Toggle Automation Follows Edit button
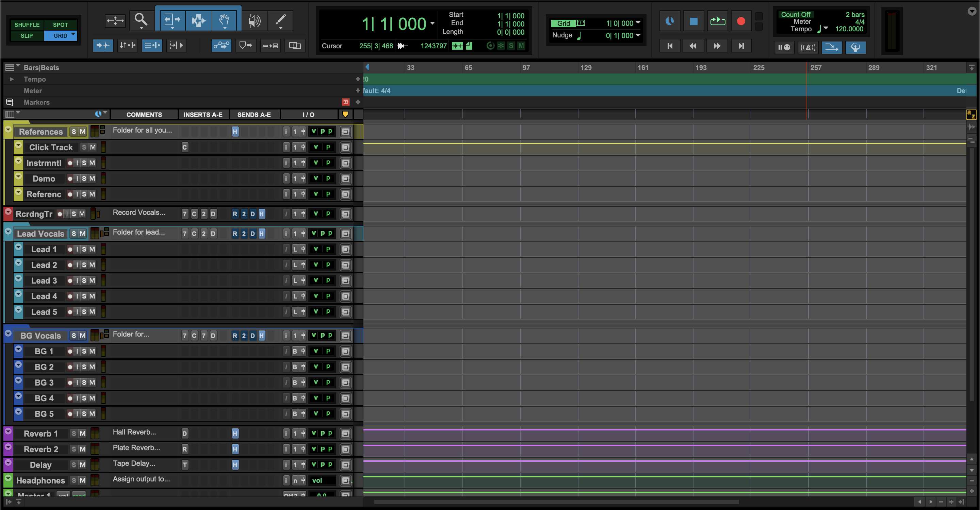Screen dimensions: 980x510 pos(221,46)
